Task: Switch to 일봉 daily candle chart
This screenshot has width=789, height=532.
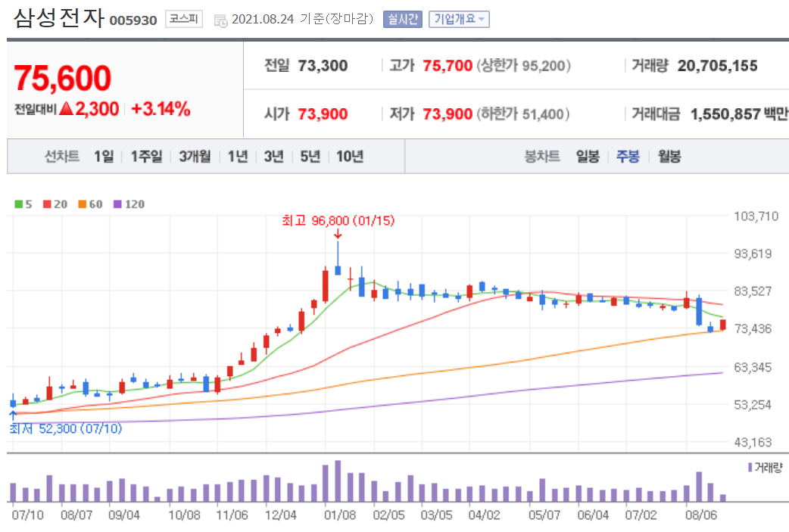Action: 588,157
